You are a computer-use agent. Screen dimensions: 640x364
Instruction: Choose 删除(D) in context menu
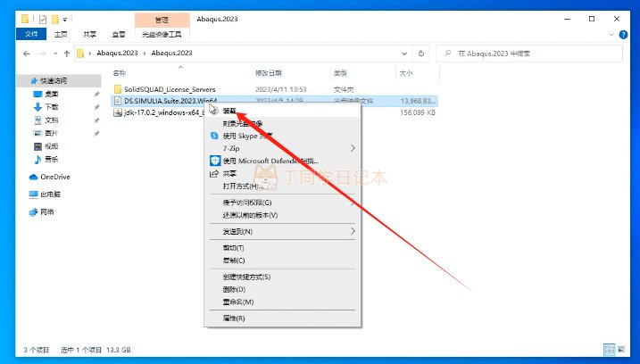pos(282,289)
